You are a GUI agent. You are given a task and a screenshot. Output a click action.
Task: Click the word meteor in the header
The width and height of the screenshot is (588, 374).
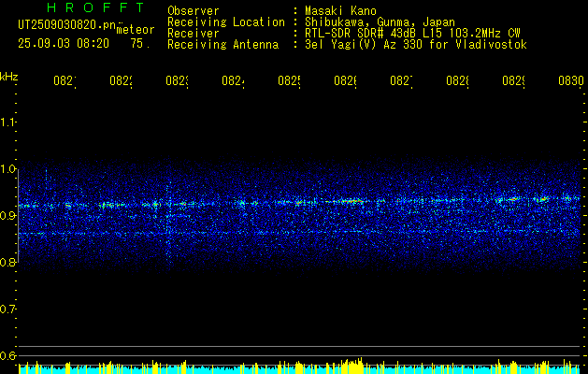point(136,30)
